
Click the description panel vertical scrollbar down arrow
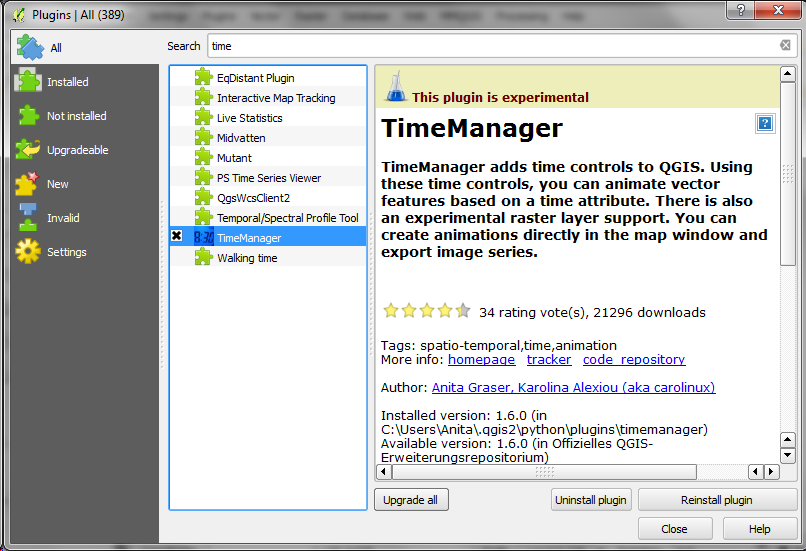pos(788,455)
